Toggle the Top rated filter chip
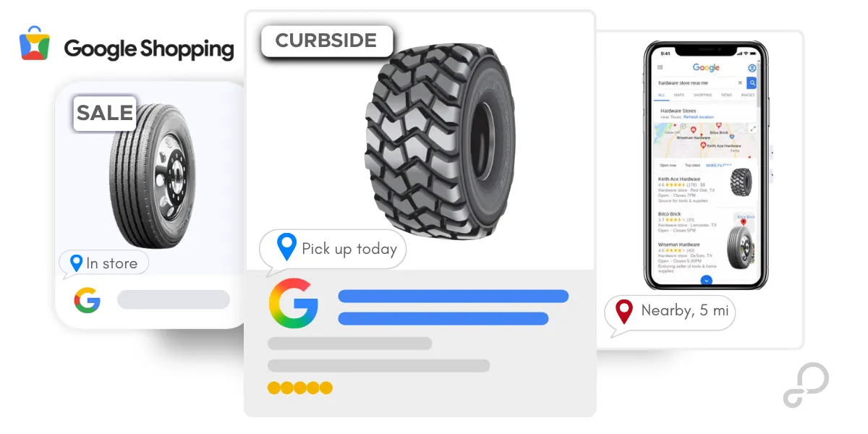The height and width of the screenshot is (434, 868). click(x=692, y=165)
